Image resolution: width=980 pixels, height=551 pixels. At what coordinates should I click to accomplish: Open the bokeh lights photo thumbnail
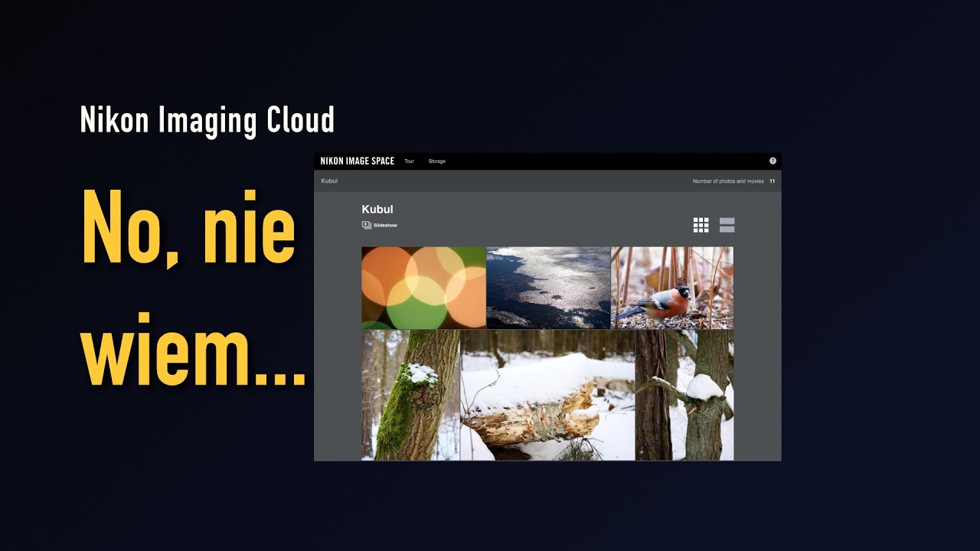click(423, 288)
